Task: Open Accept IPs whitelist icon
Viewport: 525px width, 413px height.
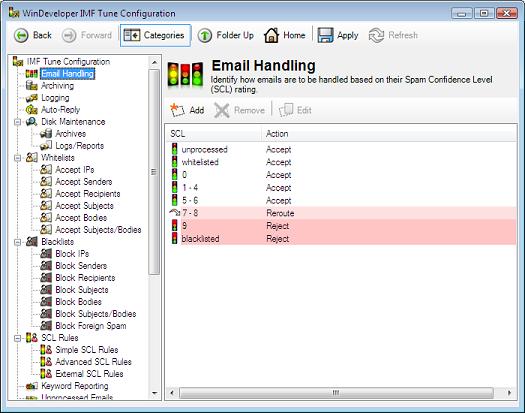Action: coord(46,169)
